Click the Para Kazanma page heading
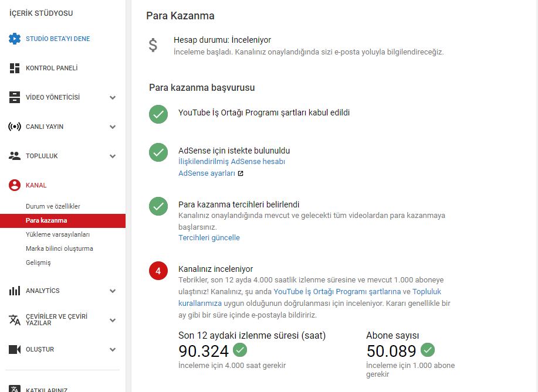Viewport: 538px width, 392px height. point(180,16)
